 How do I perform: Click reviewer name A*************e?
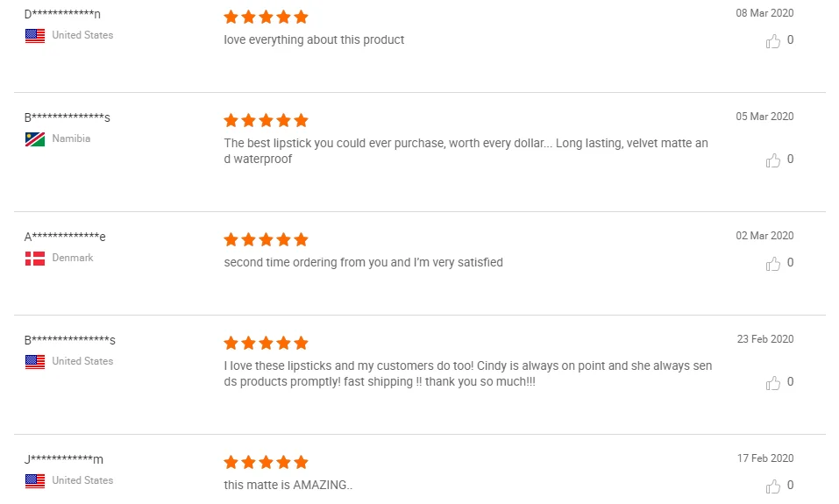(x=65, y=237)
